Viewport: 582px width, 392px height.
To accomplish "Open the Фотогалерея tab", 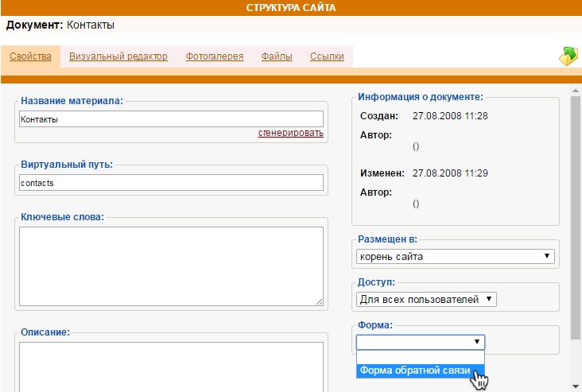I will click(x=215, y=56).
